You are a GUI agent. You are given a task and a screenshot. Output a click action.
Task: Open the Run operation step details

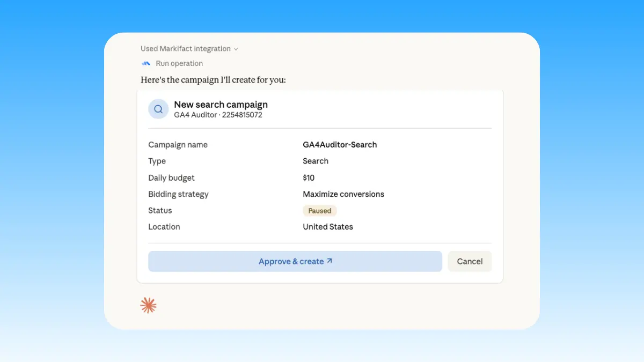[x=179, y=63]
